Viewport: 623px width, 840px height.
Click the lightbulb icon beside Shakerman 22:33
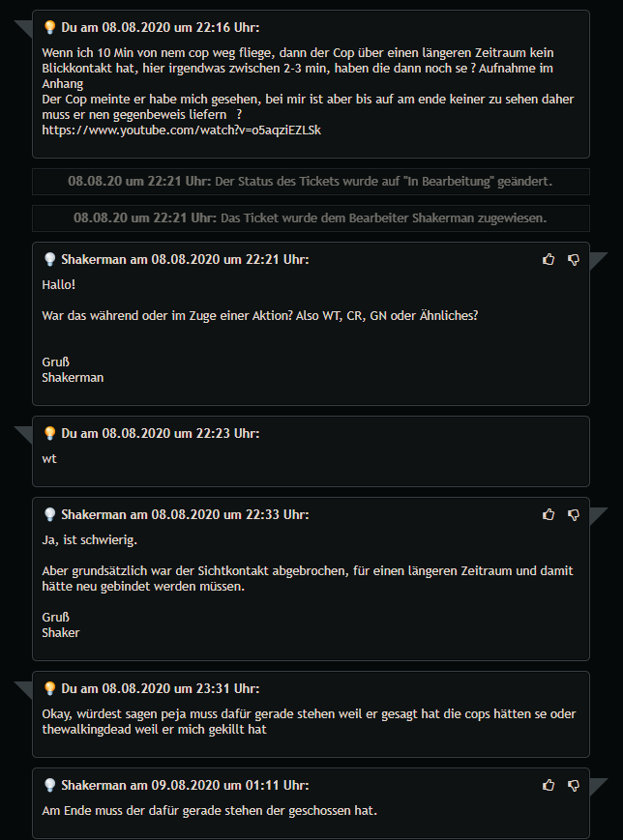point(50,514)
